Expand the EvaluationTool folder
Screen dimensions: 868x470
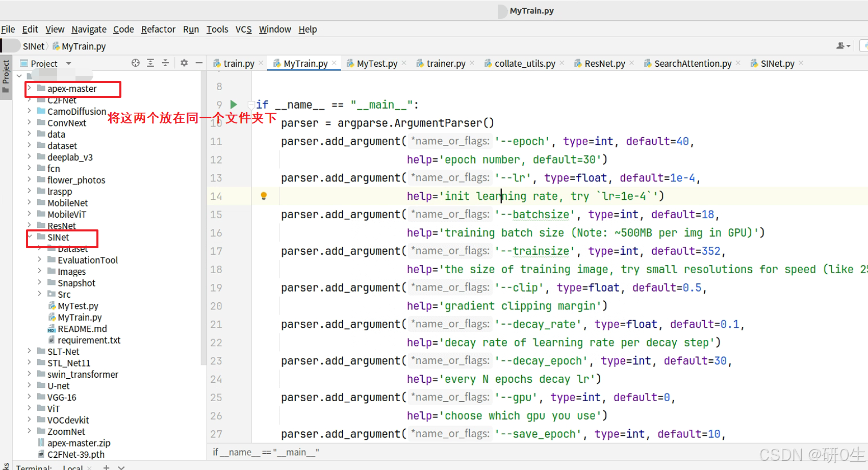(x=39, y=259)
